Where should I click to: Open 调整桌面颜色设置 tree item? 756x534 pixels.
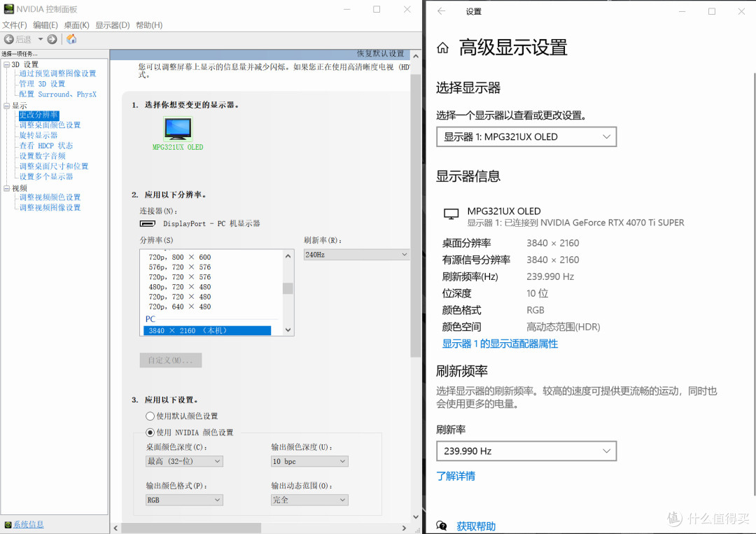click(x=50, y=125)
